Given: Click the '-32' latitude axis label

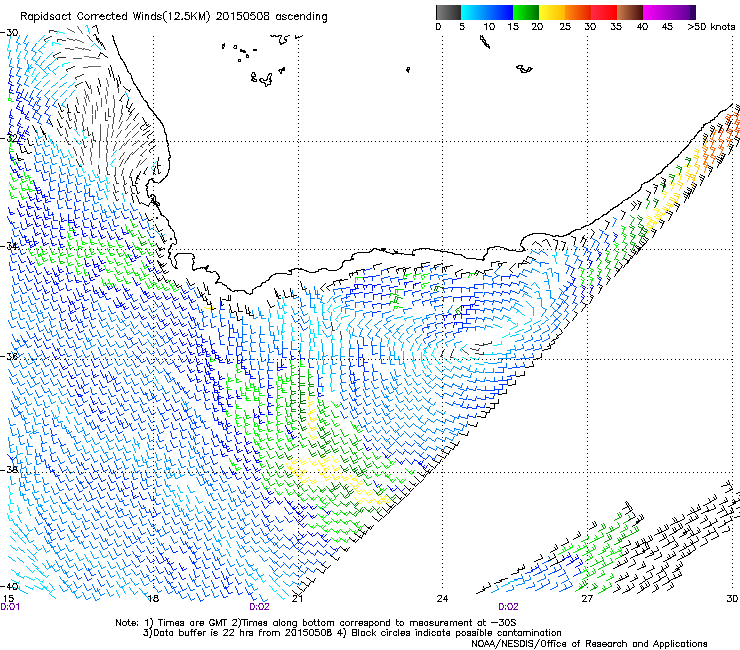Looking at the screenshot, I should [x=9, y=139].
